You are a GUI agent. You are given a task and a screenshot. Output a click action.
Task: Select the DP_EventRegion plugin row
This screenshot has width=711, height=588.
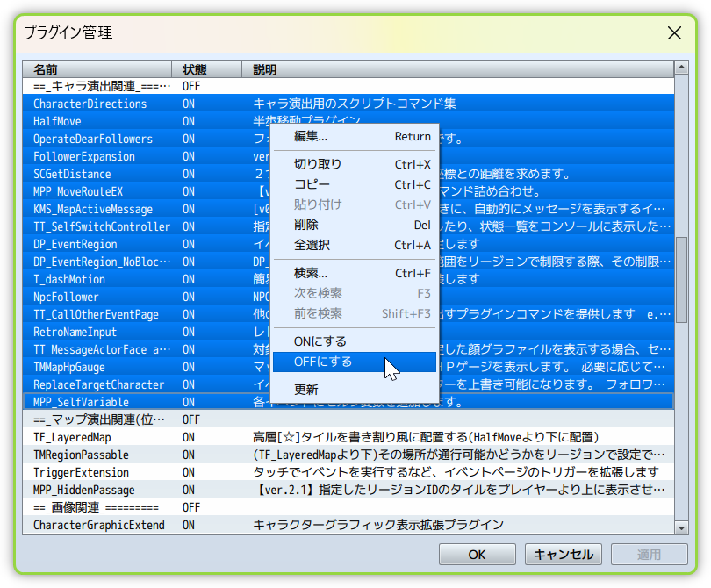pos(348,244)
